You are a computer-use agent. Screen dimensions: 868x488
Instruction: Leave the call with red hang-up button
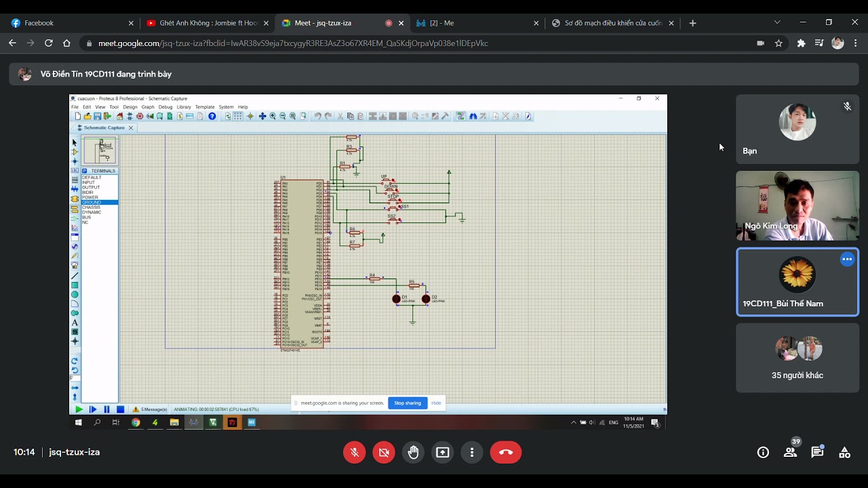[506, 452]
